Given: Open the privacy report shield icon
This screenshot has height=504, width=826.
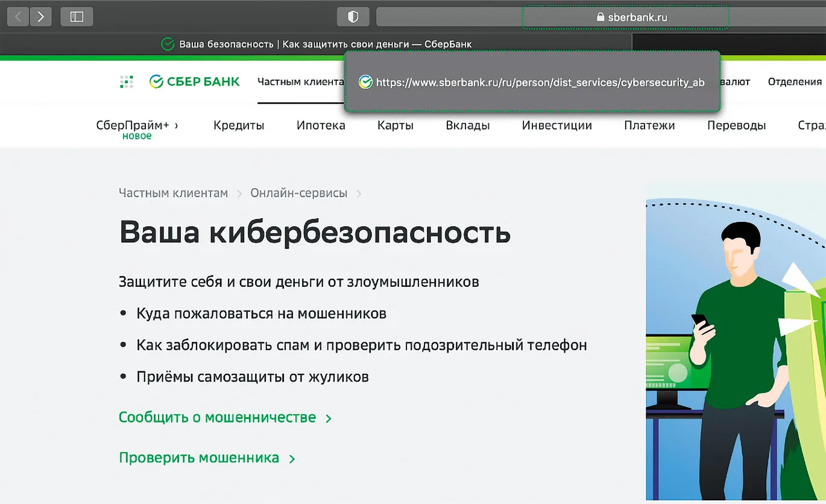Looking at the screenshot, I should coord(353,17).
